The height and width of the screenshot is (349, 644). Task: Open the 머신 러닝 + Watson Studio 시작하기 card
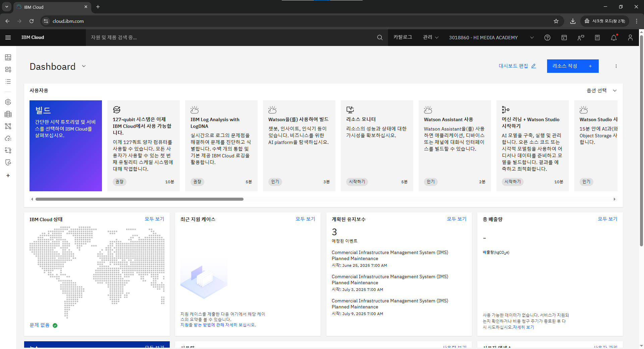(x=533, y=146)
